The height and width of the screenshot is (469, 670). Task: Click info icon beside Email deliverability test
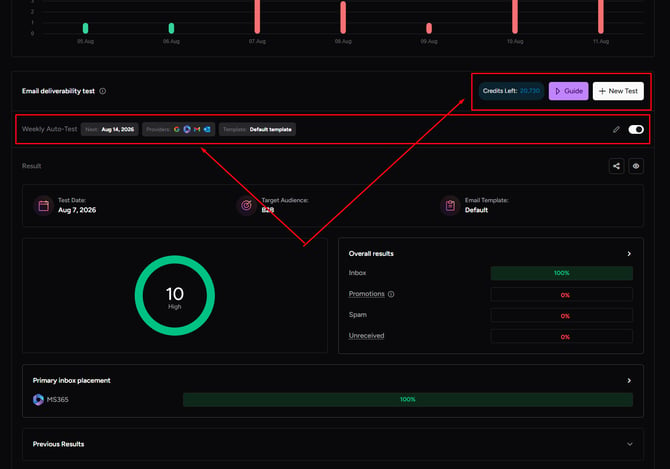[x=103, y=91]
